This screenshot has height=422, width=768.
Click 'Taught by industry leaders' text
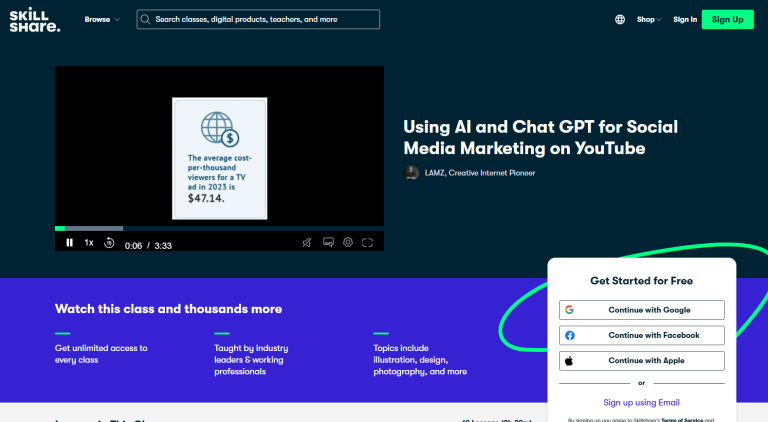click(251, 360)
